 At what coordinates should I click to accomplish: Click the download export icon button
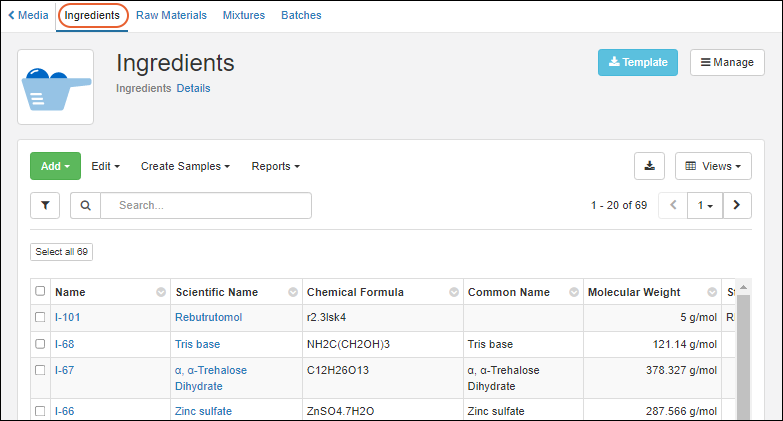click(x=650, y=166)
